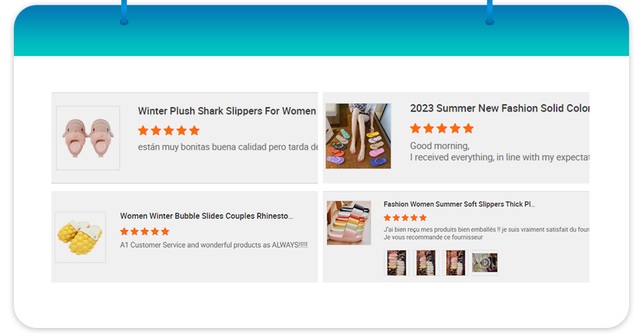Click the Soft Slippers five-star rating
The height and width of the screenshot is (336, 644).
tap(405, 218)
